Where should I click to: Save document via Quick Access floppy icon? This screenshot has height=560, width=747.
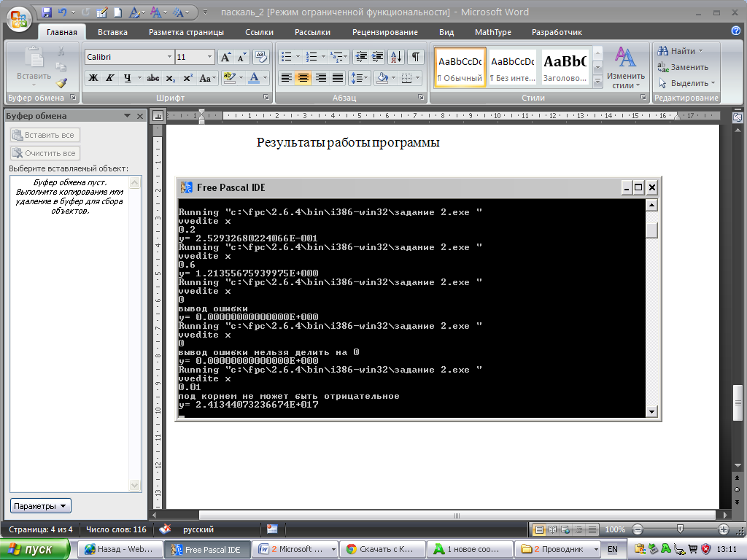pyautogui.click(x=46, y=13)
